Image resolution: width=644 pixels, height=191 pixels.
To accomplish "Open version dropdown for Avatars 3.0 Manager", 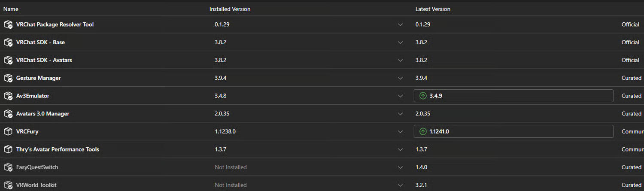I will click(400, 114).
